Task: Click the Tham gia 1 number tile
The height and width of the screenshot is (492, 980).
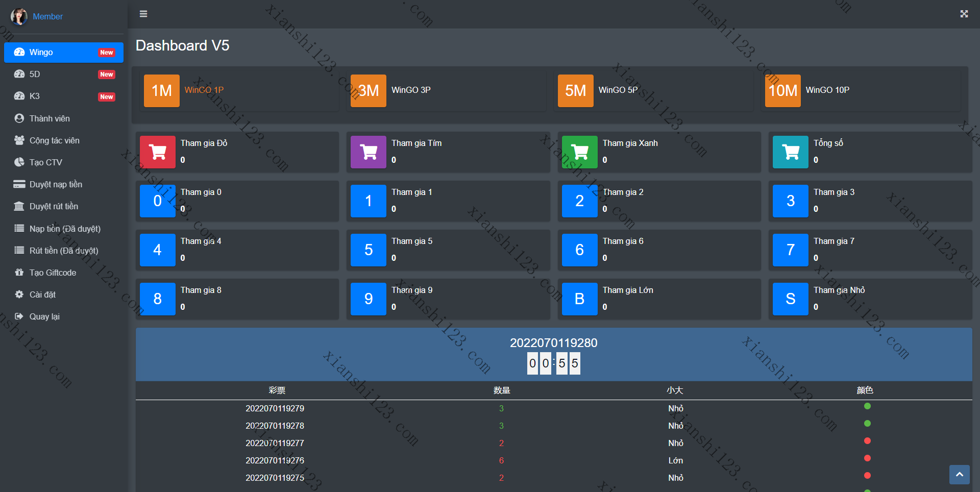Action: [x=369, y=201]
